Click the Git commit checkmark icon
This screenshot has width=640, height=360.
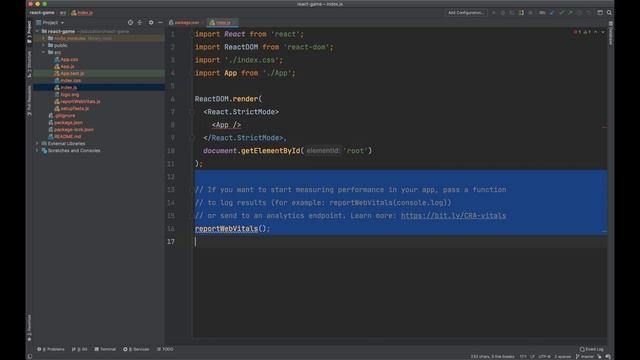tap(562, 13)
